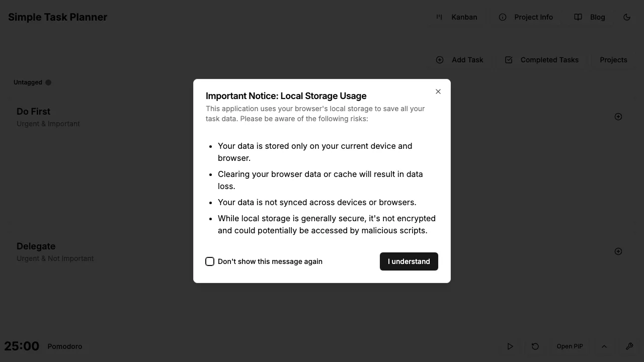Start the Pomodoro timer play icon

(510, 346)
